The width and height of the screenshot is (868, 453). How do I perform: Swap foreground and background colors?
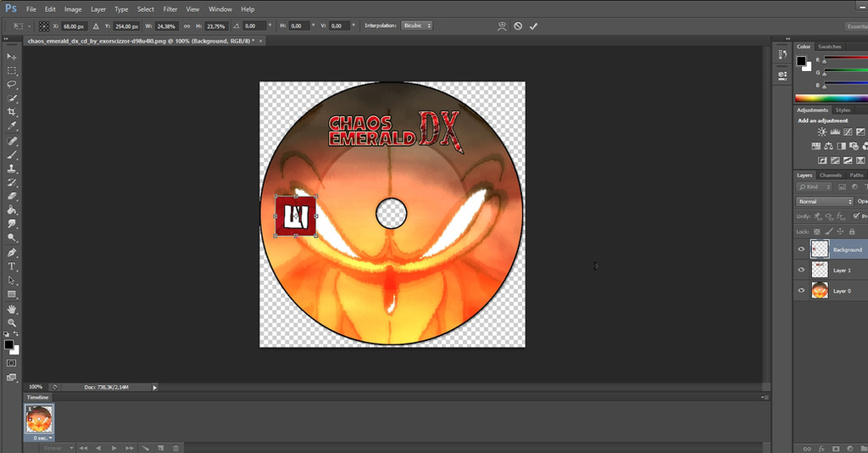16,333
